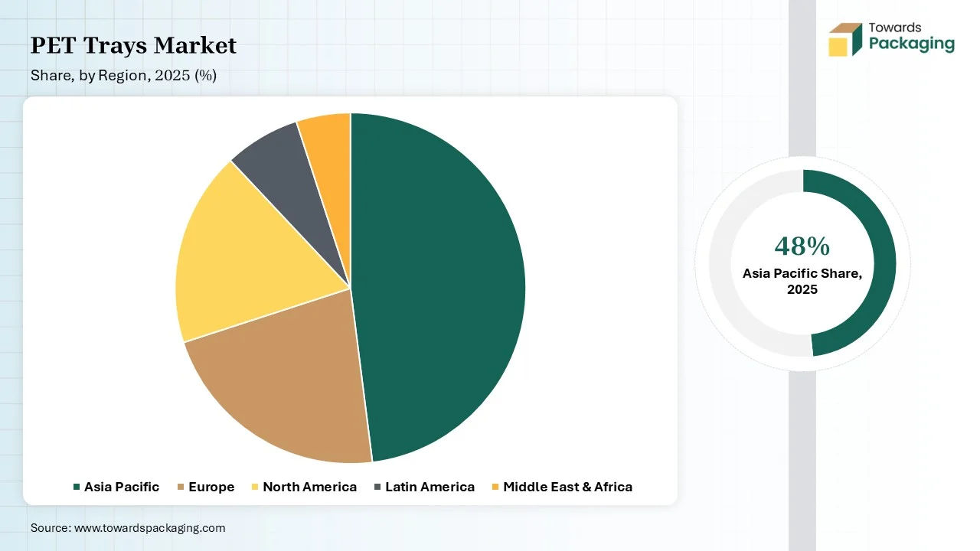Click the 48% value in the donut chart
The image size is (980, 551).
click(802, 246)
